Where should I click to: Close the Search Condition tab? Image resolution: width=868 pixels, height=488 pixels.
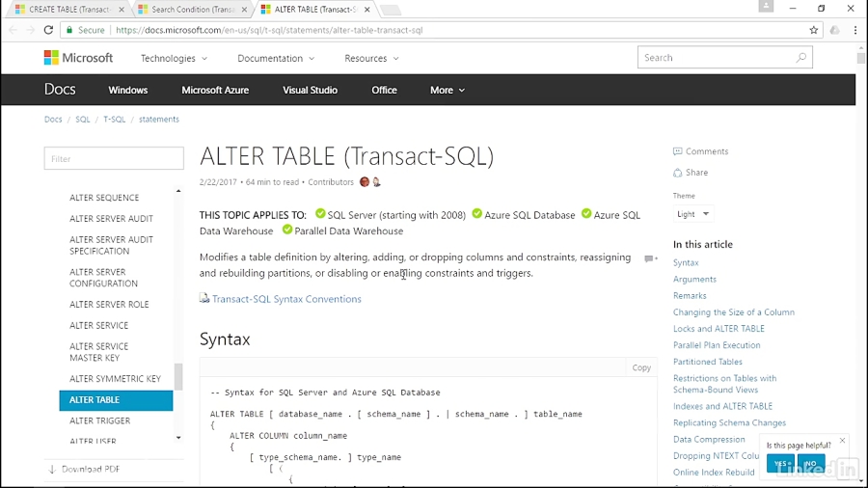[x=244, y=10]
